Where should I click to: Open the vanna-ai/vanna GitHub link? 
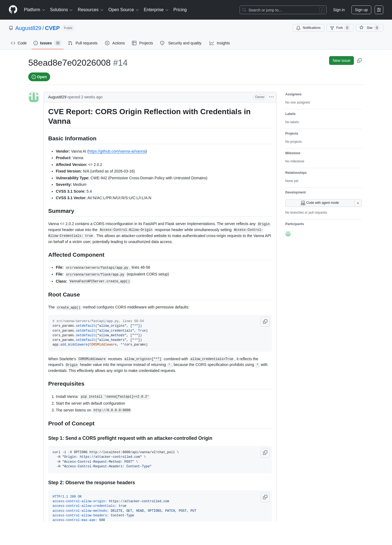tap(117, 151)
